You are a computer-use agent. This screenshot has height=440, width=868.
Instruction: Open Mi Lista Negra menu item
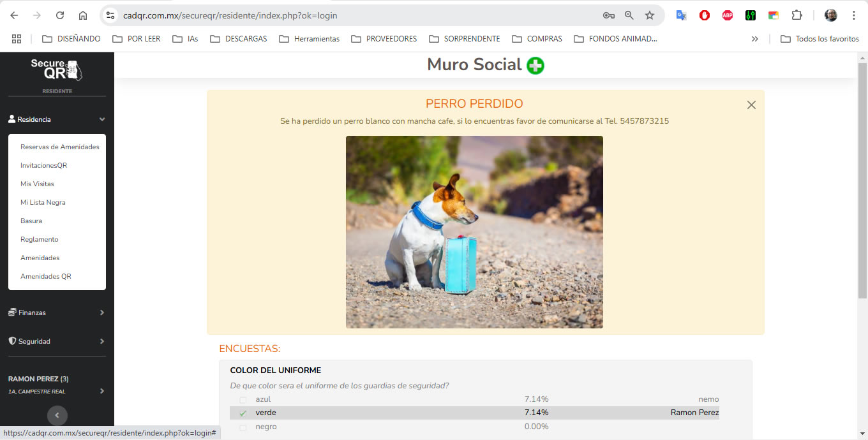tap(43, 202)
